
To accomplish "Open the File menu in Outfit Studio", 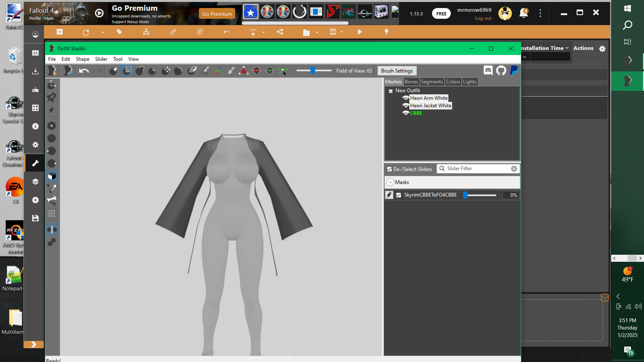I will tap(52, 59).
